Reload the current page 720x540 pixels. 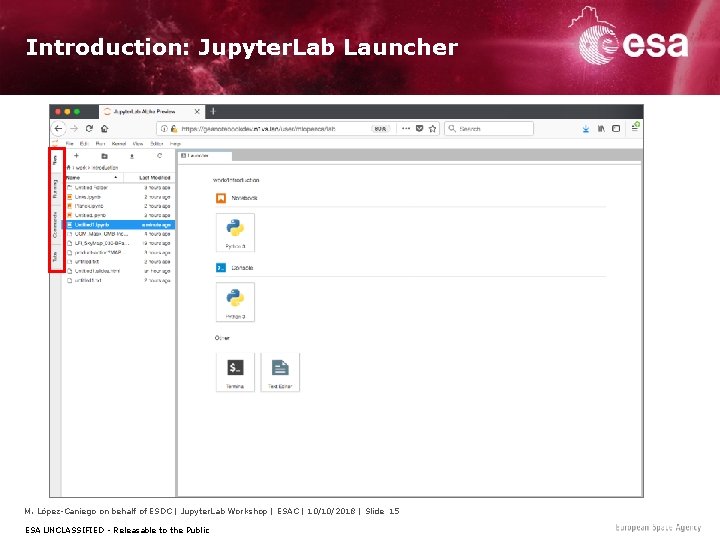(89, 129)
